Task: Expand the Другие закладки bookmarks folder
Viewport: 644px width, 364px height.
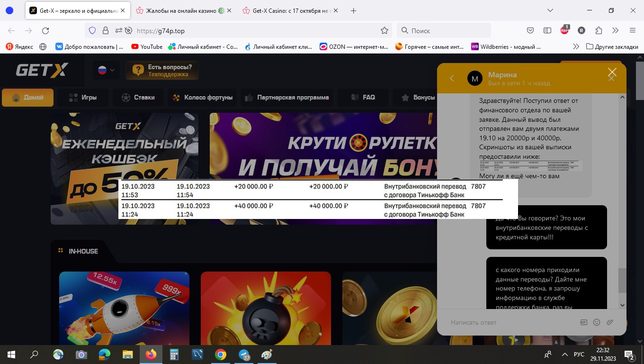Action: coord(612,46)
